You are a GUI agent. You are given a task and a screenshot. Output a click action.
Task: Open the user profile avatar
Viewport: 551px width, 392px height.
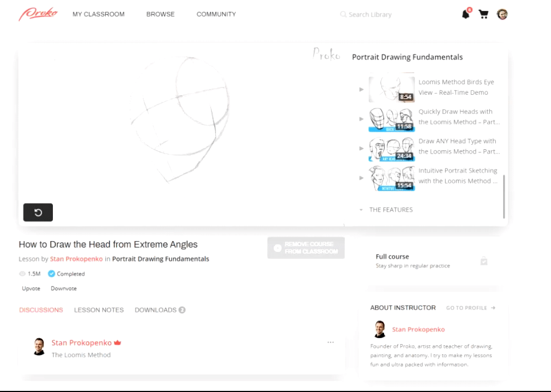tap(502, 14)
